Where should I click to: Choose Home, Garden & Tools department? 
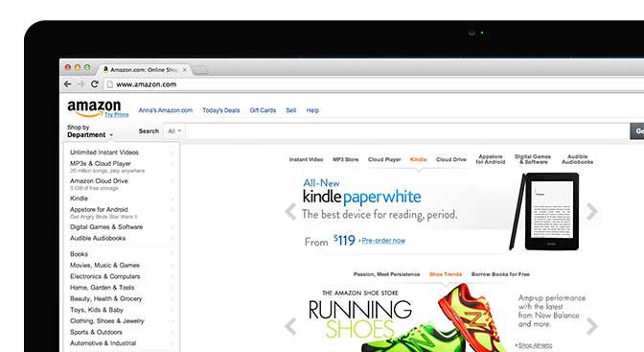(x=103, y=288)
